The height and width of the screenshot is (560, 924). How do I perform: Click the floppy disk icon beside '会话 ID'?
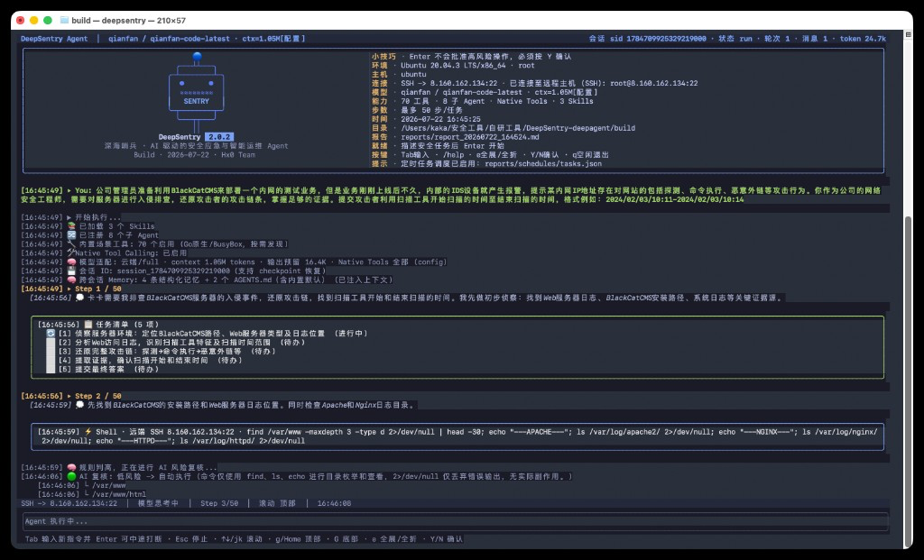coord(72,271)
